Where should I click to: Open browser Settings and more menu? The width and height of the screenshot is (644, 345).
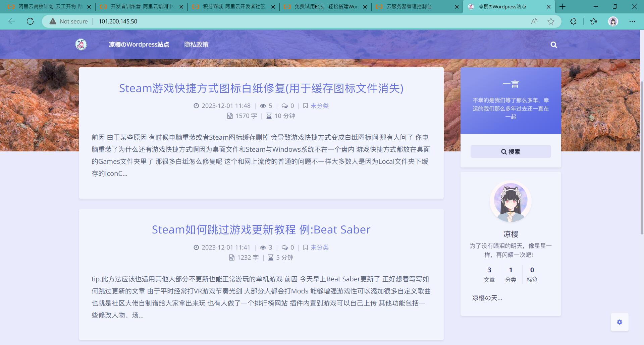click(632, 21)
